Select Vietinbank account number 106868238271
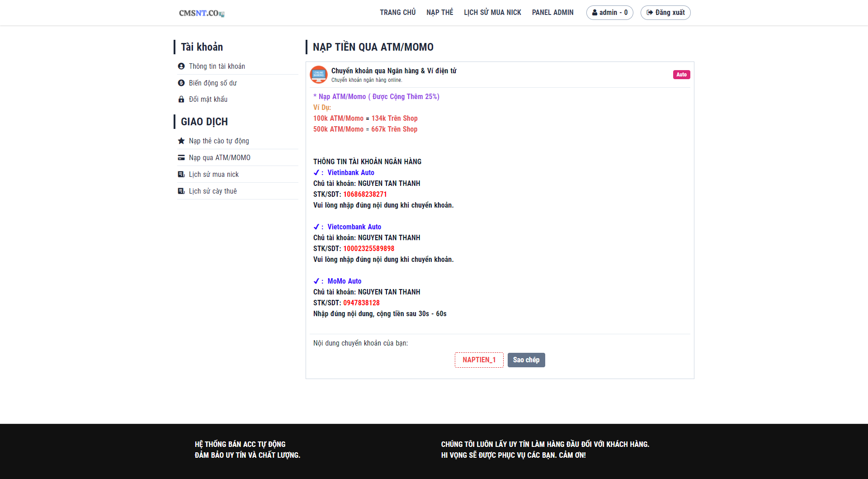The height and width of the screenshot is (479, 868). pyautogui.click(x=365, y=194)
